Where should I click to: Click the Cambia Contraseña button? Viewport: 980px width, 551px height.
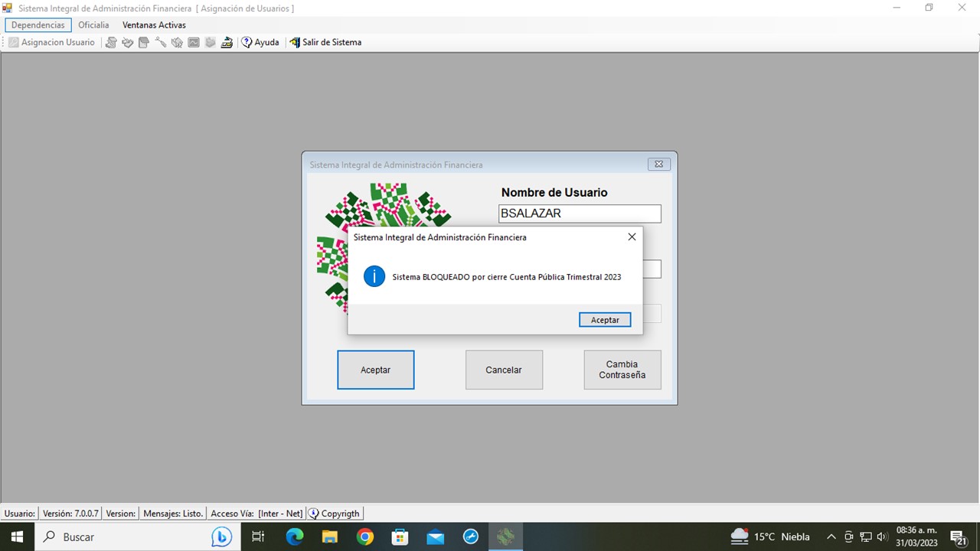(x=622, y=370)
